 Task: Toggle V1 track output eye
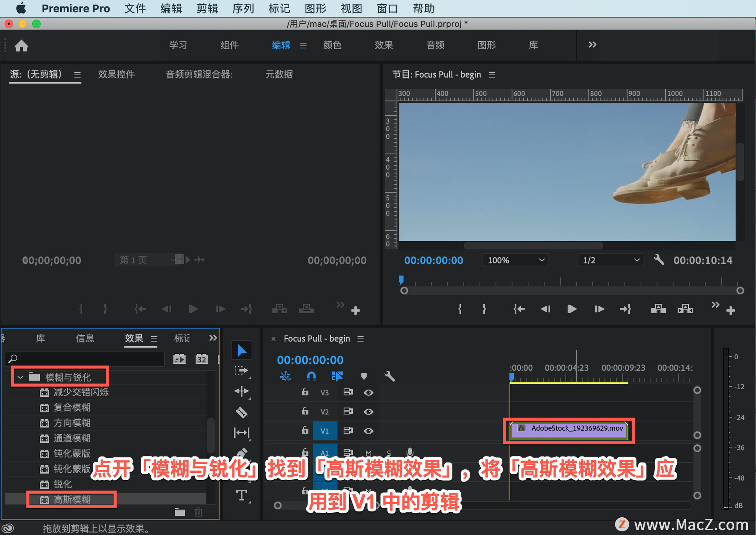point(368,431)
